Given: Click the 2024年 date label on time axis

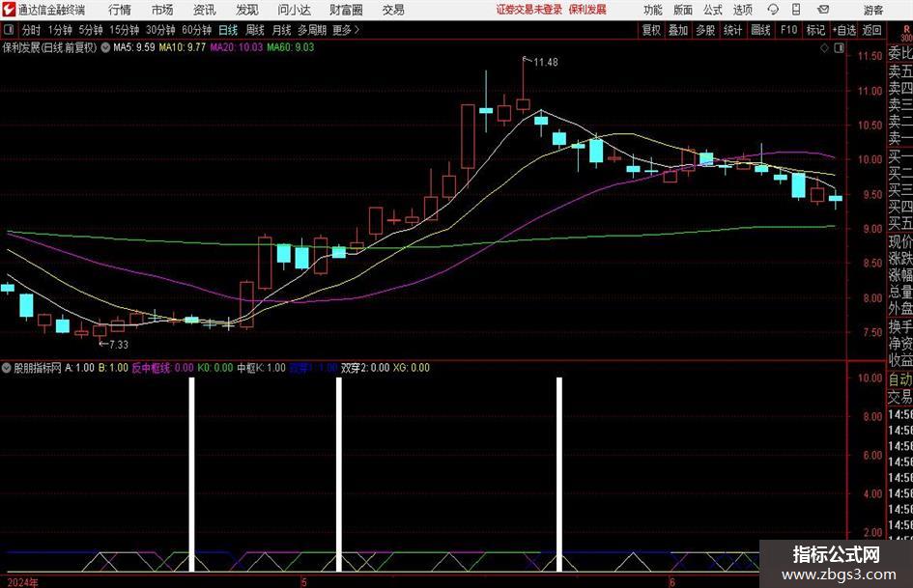Looking at the screenshot, I should click(22, 582).
